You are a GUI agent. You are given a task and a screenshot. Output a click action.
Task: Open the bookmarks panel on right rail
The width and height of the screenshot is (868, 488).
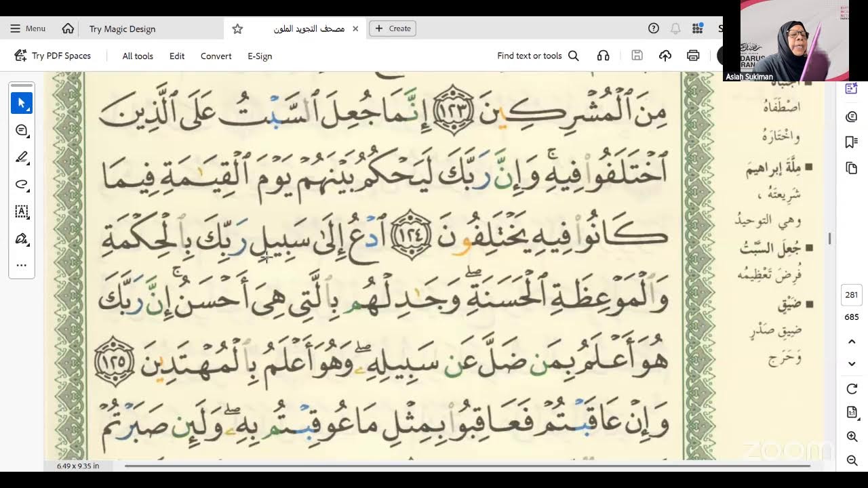point(852,142)
